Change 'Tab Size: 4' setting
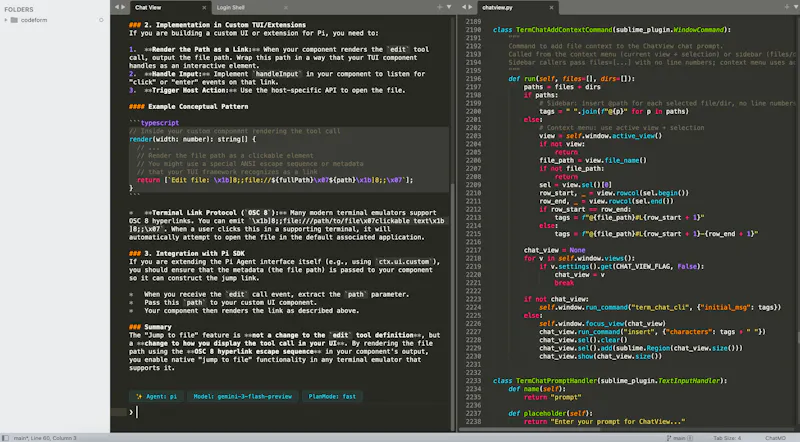Viewport: 800px width, 442px height. (x=727, y=438)
